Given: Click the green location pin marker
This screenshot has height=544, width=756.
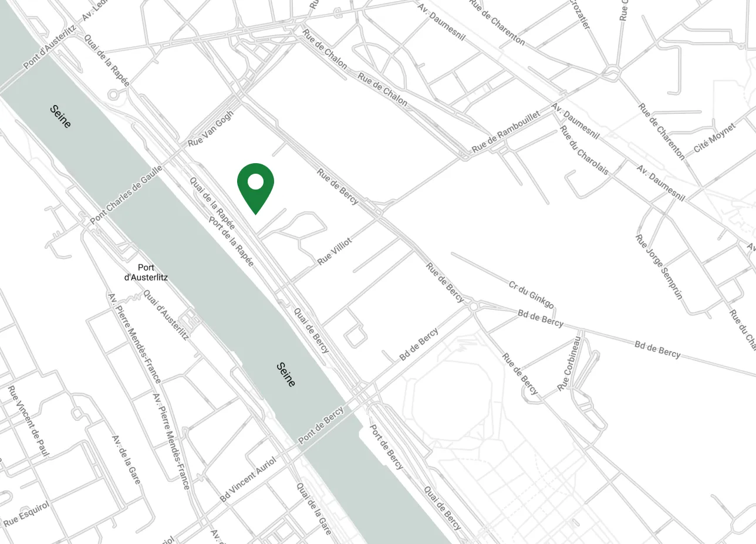Looking at the screenshot, I should 255,188.
